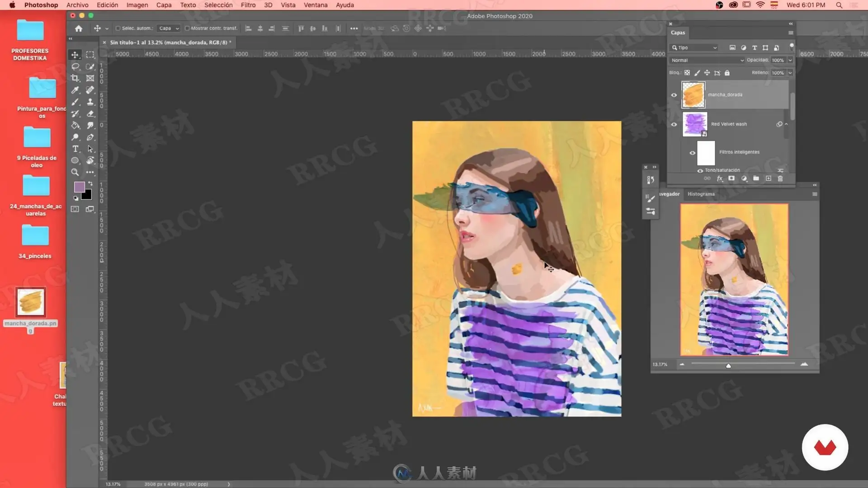
Task: Select the Eraser tool
Action: point(90,113)
